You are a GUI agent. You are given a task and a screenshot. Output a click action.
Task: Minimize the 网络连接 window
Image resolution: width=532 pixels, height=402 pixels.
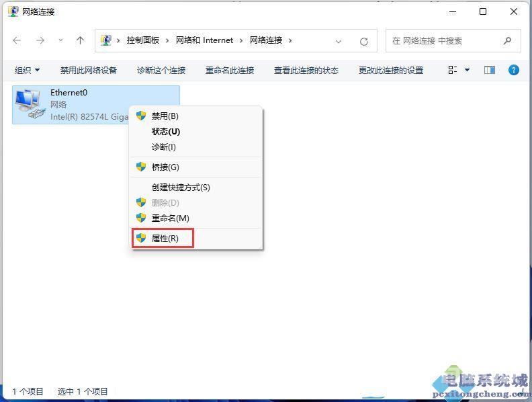(x=452, y=11)
